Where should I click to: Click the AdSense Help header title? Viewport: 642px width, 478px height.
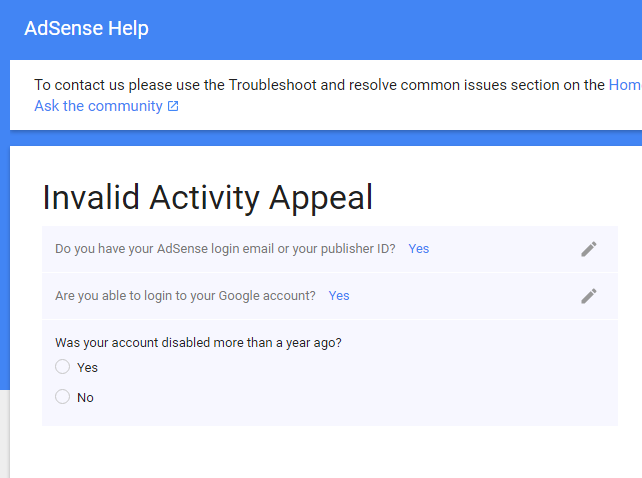click(x=86, y=28)
